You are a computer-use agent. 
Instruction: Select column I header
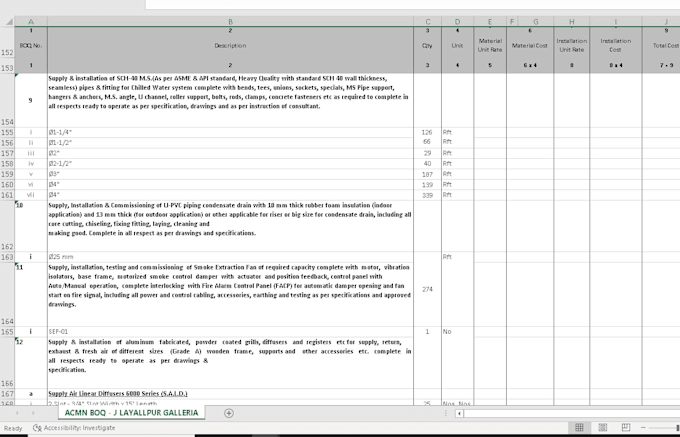pos(616,22)
